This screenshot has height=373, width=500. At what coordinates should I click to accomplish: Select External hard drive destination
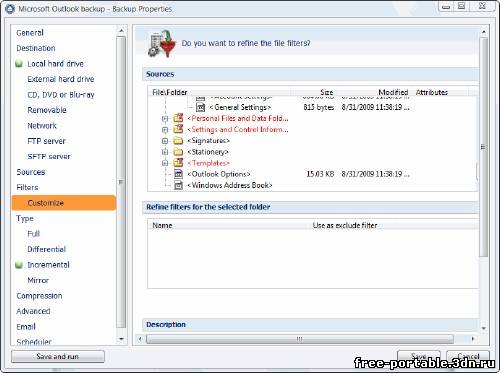(x=61, y=79)
